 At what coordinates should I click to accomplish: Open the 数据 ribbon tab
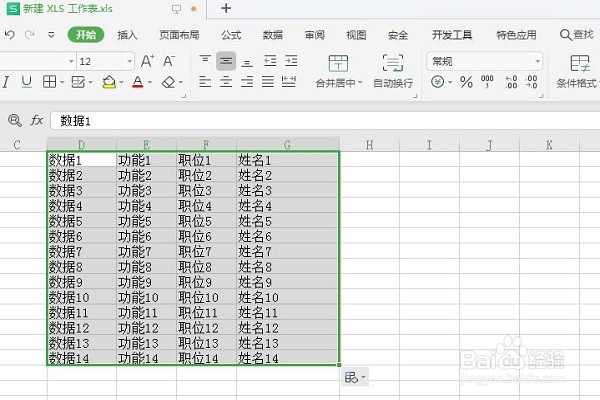pyautogui.click(x=272, y=35)
